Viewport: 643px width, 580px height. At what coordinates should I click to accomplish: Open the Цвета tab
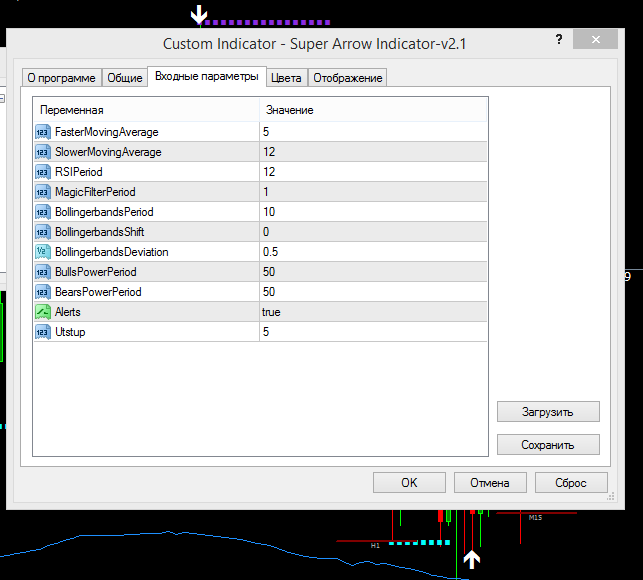(x=286, y=78)
